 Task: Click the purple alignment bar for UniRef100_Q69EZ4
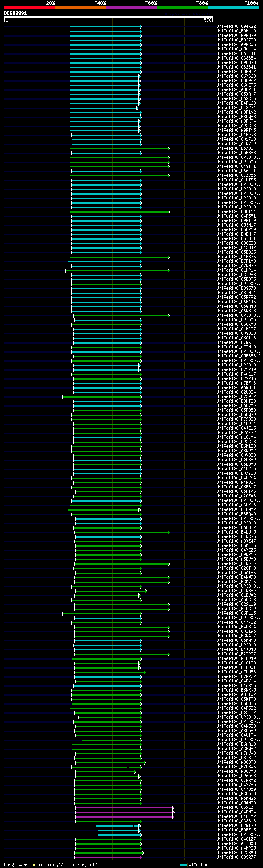coord(125,807)
